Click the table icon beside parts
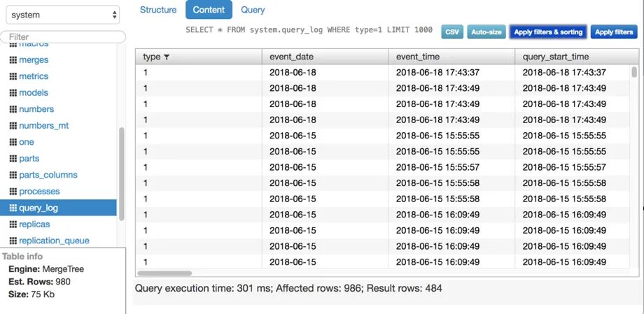 pyautogui.click(x=13, y=159)
